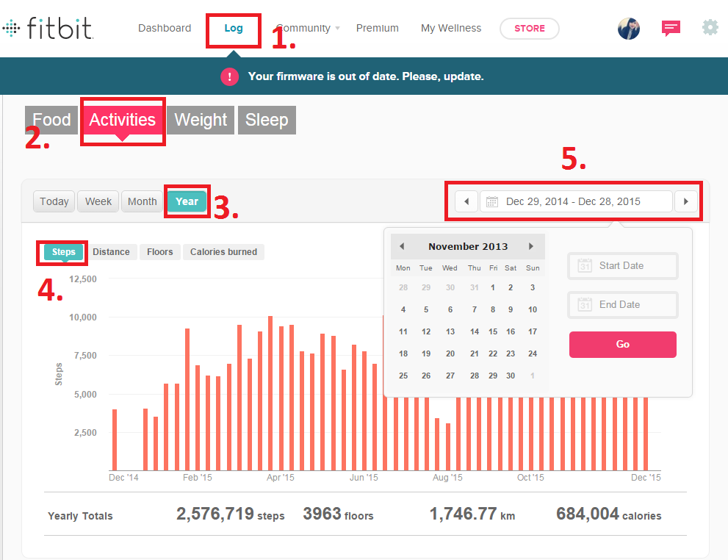Go to next month in calendar
This screenshot has width=728, height=560.
[x=530, y=246]
